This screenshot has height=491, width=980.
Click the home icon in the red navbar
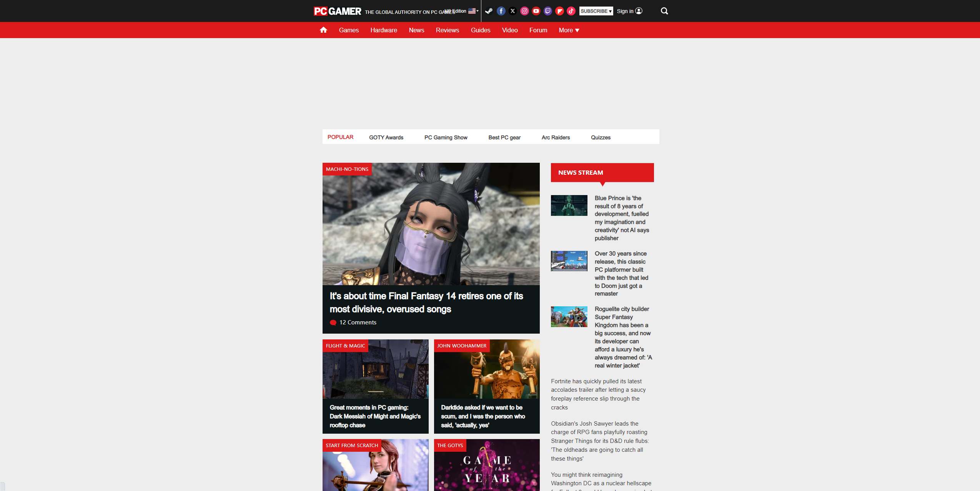pyautogui.click(x=323, y=30)
